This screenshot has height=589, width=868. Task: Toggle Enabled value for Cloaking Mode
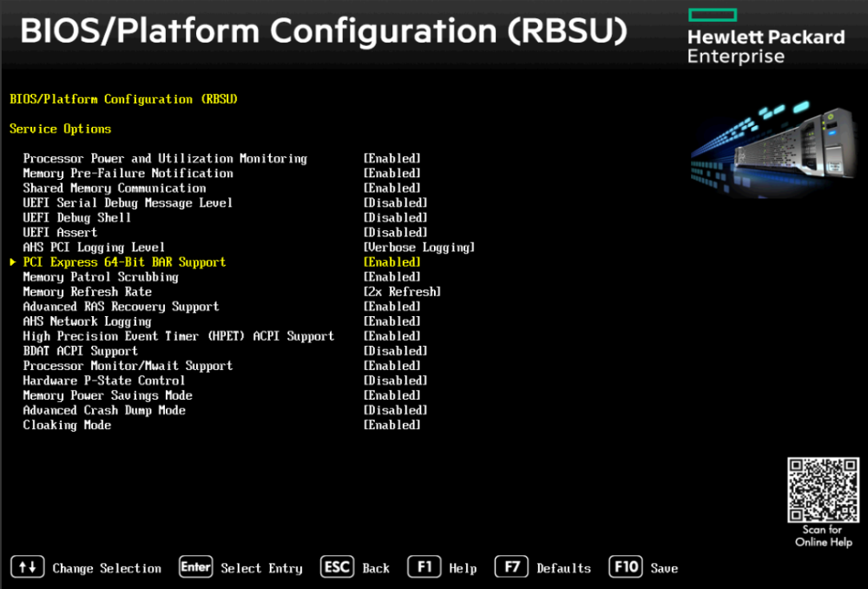click(x=392, y=425)
